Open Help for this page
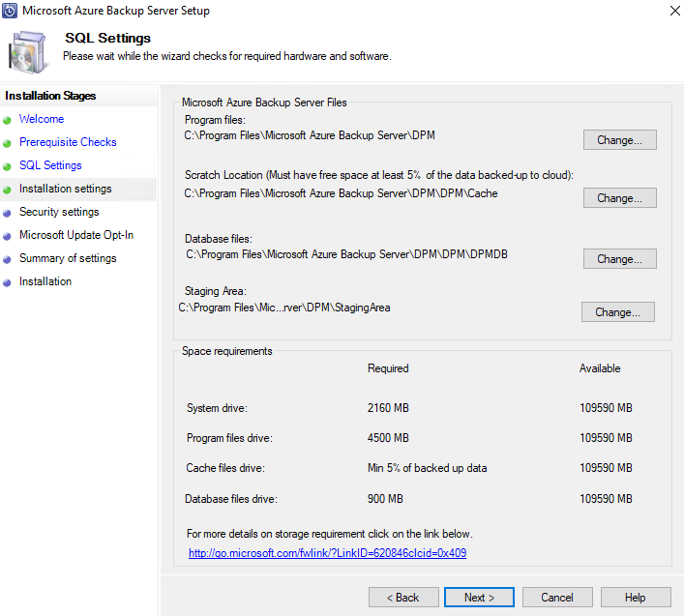This screenshot has width=684, height=616. pyautogui.click(x=636, y=598)
